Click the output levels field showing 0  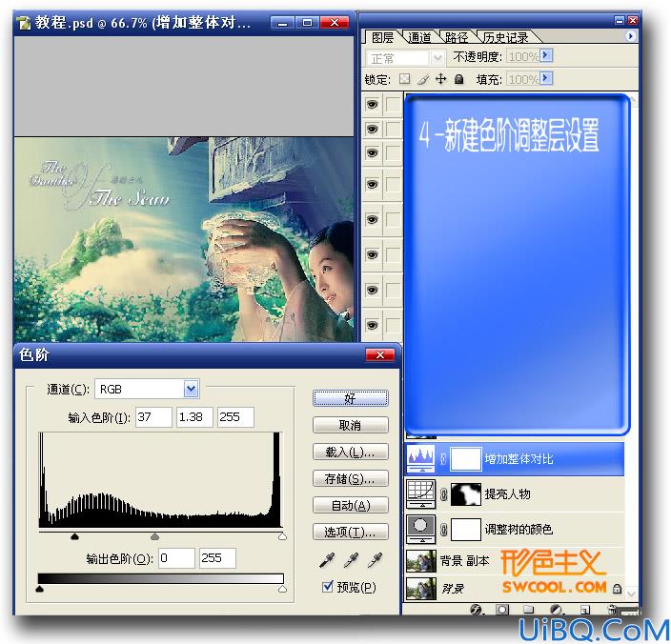tap(176, 558)
